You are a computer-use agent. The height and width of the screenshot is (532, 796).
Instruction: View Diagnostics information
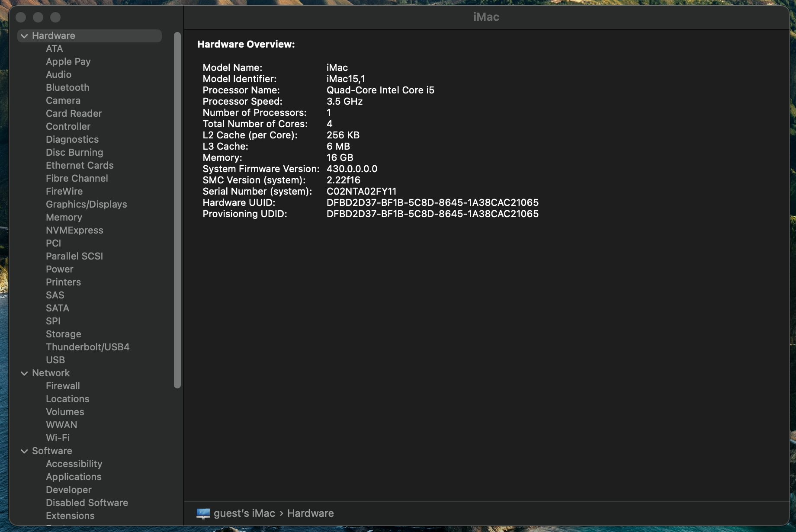72,139
